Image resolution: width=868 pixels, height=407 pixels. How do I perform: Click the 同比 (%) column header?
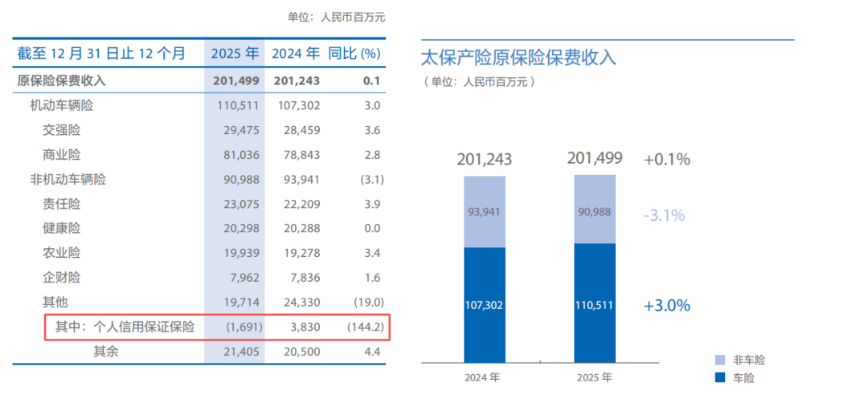point(354,54)
